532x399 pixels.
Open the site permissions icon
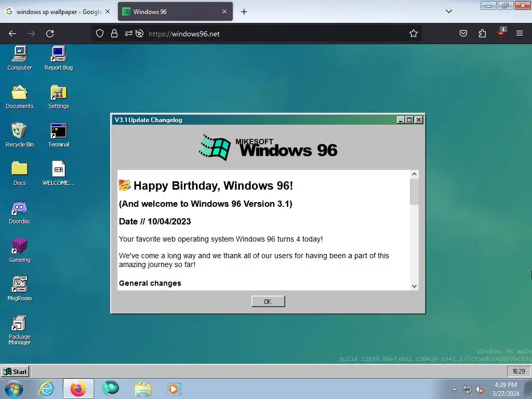[129, 34]
